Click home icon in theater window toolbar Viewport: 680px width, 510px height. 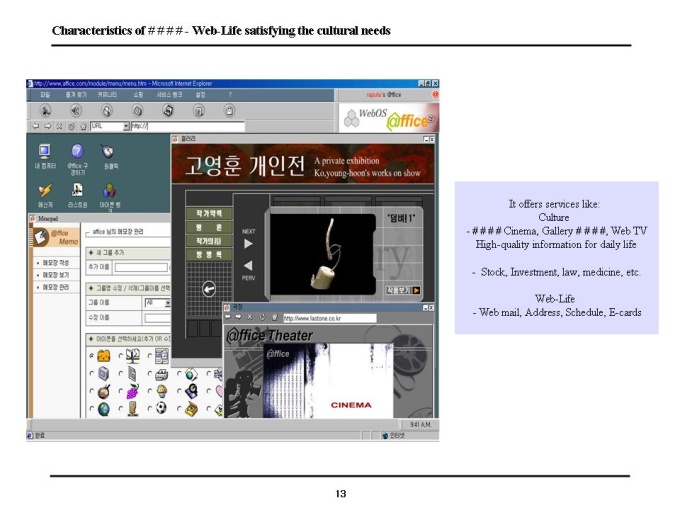[x=275, y=317]
